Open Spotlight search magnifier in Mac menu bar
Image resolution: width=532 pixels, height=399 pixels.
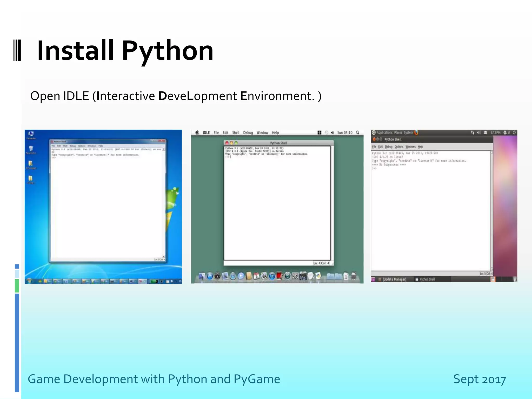[357, 132]
